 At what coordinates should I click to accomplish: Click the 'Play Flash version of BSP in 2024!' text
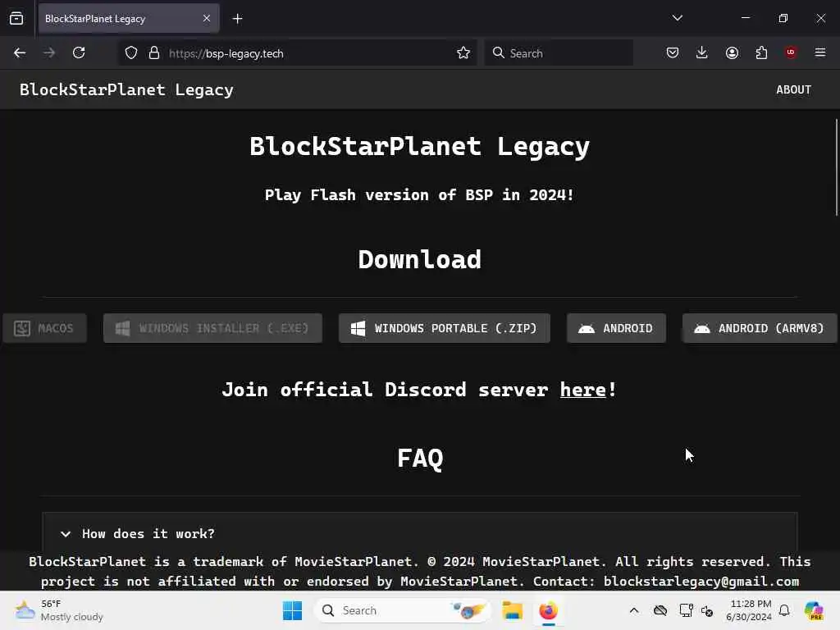click(419, 195)
